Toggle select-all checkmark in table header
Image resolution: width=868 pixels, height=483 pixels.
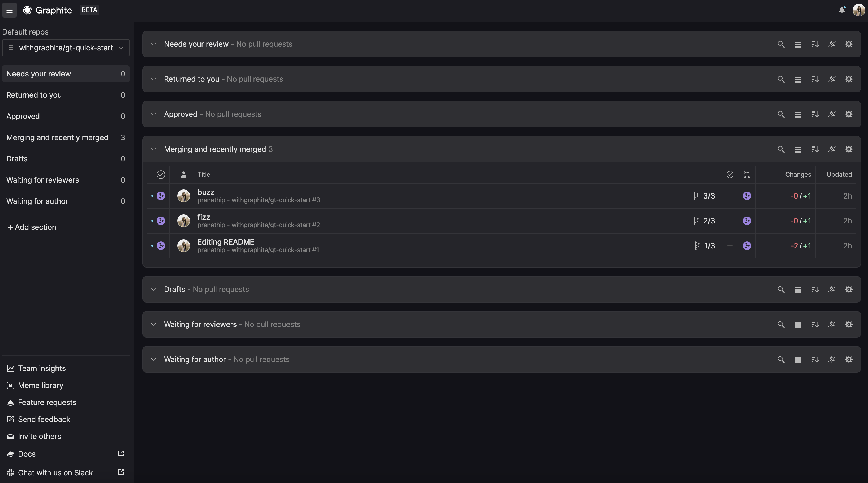161,174
